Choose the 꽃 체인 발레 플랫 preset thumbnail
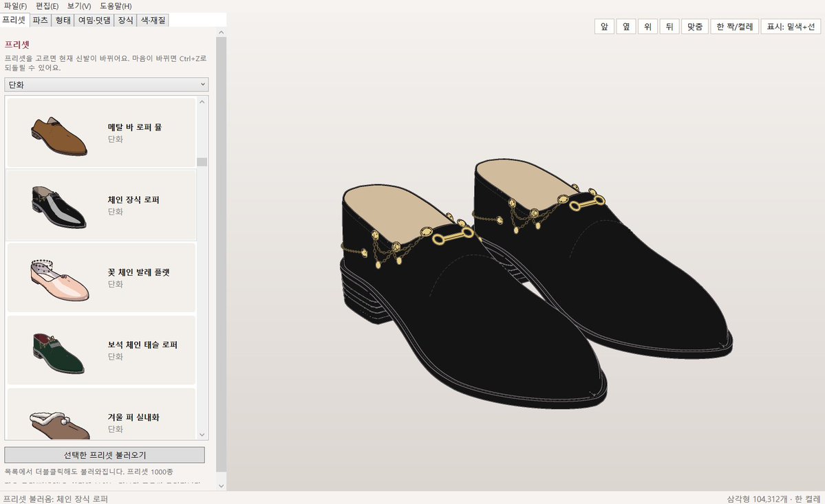This screenshot has height=504, width=825. (x=59, y=280)
